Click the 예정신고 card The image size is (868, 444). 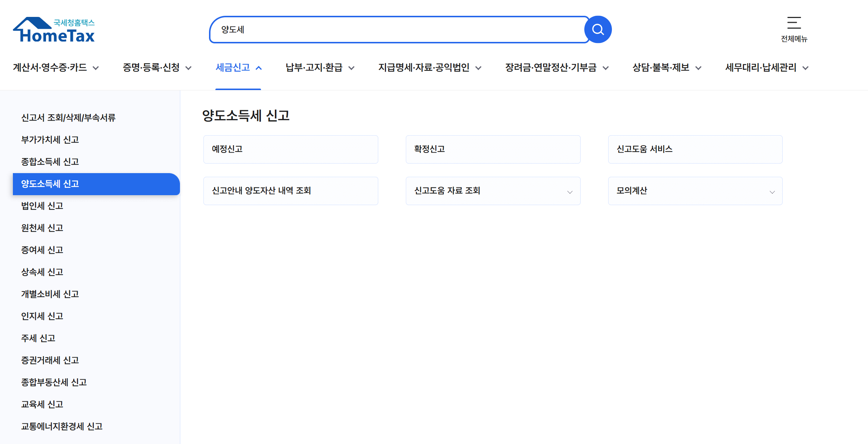(x=290, y=149)
